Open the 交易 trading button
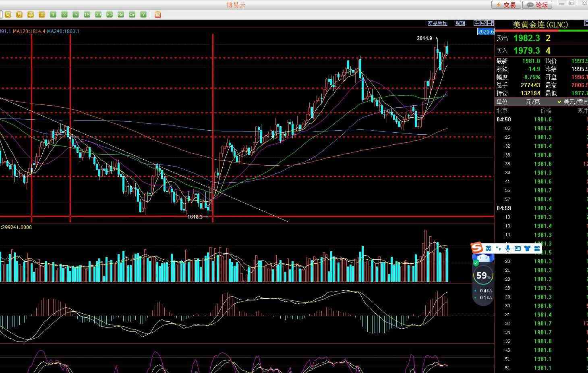This screenshot has height=373, width=588. [x=506, y=5]
